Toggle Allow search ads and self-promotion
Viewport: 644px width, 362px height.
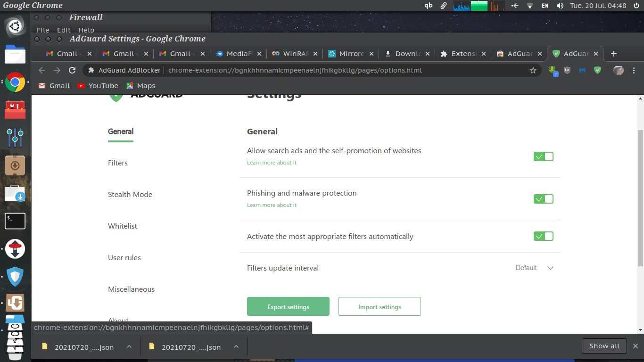coord(543,156)
